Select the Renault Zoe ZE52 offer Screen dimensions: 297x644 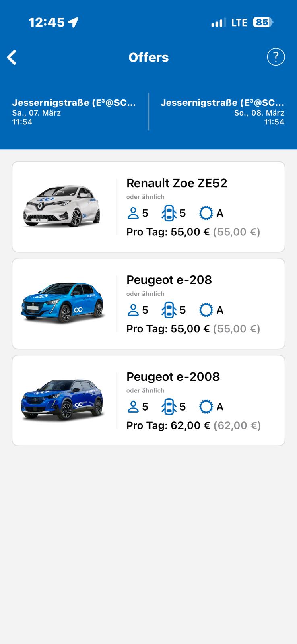(x=177, y=183)
